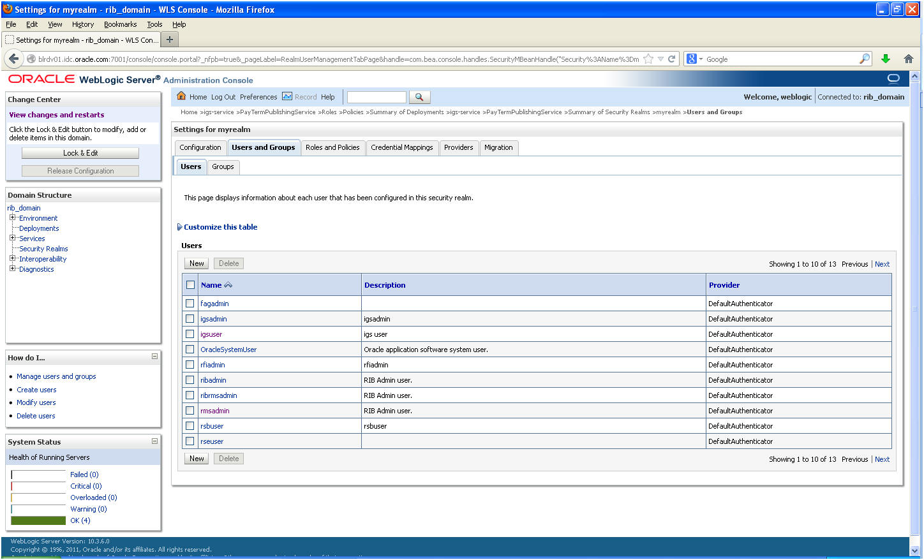This screenshot has width=924, height=560.
Task: Click the browser back arrow button
Action: click(x=14, y=59)
